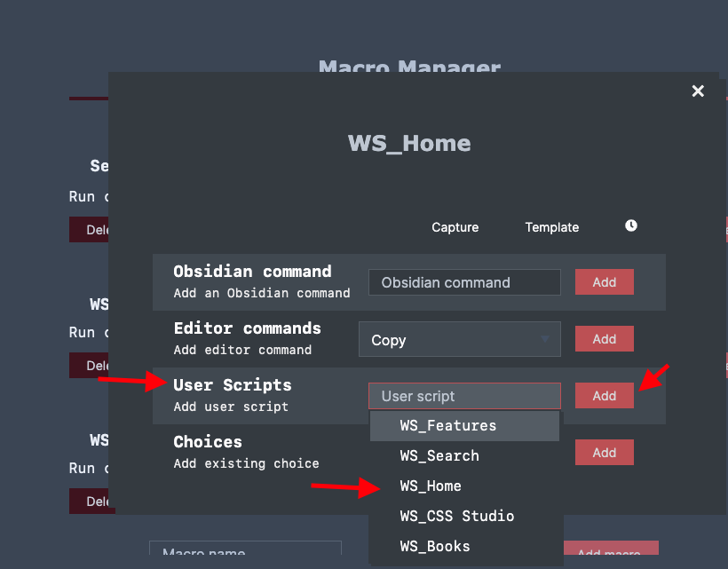Click the WS_Home dialog title
This screenshot has height=569, width=728.
[x=409, y=143]
